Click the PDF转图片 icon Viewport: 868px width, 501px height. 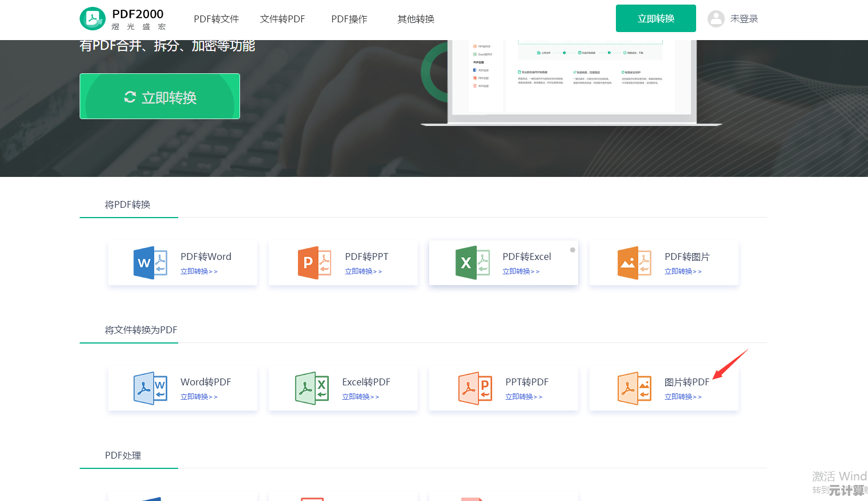tap(634, 263)
